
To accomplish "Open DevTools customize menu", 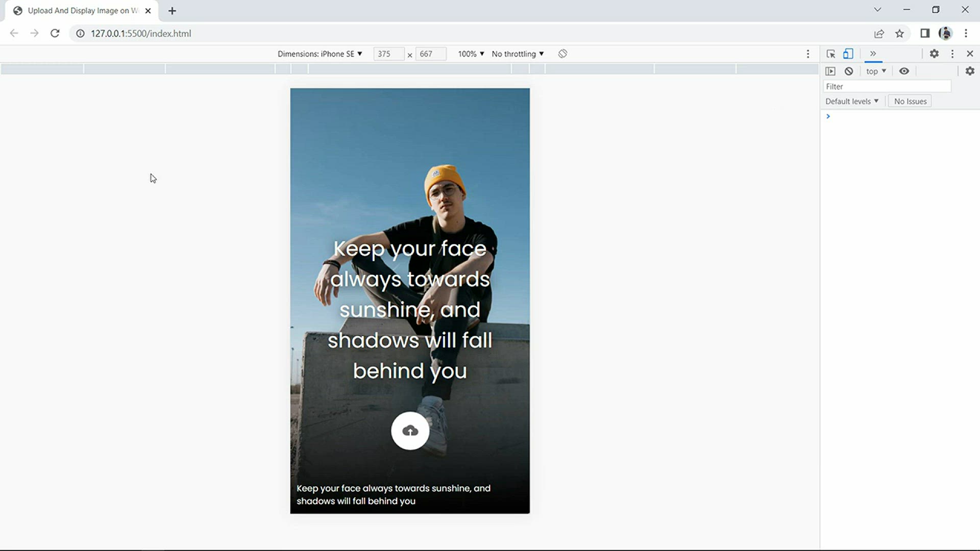I will [952, 54].
